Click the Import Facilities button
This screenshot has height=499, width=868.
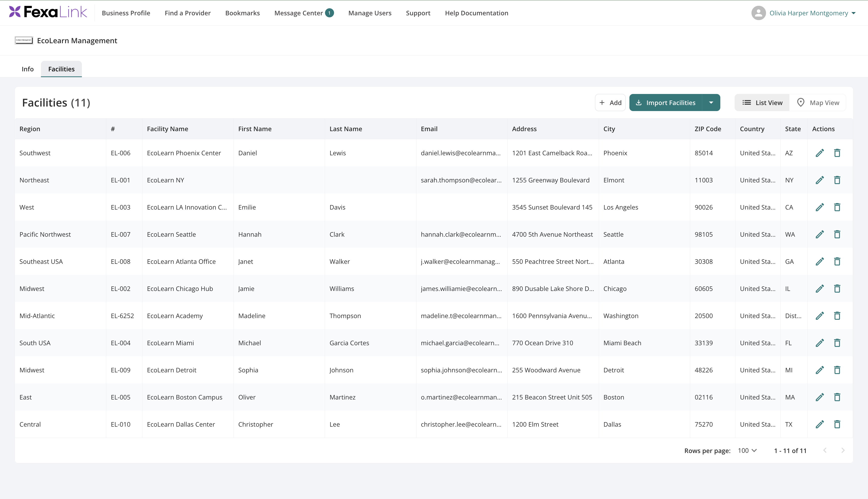[666, 103]
